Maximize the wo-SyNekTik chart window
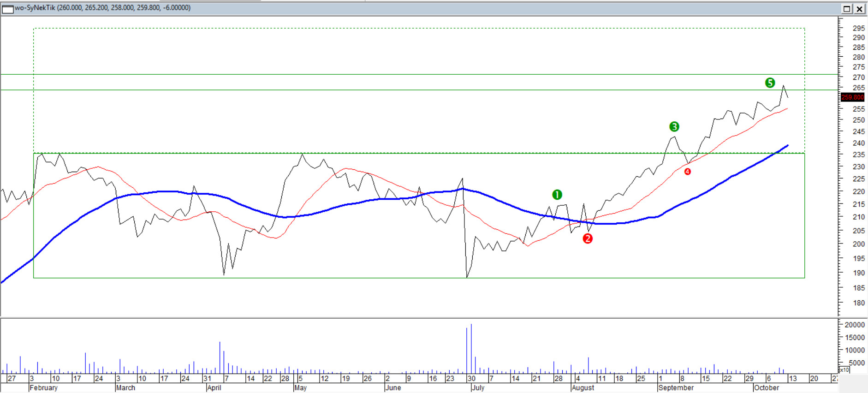 point(847,9)
